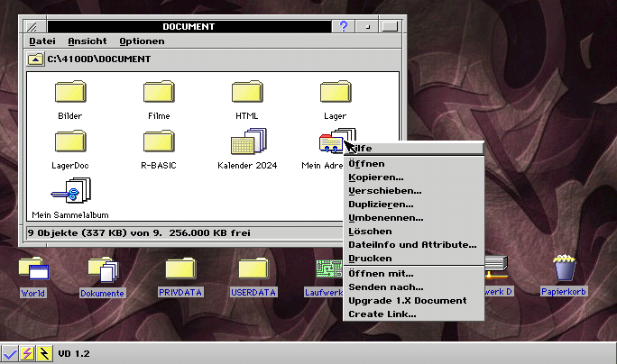Open the Optionen menu

pos(142,41)
